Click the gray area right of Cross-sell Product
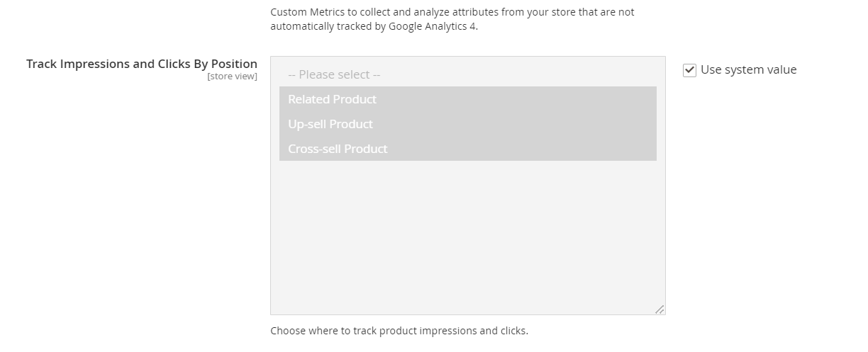 532,149
